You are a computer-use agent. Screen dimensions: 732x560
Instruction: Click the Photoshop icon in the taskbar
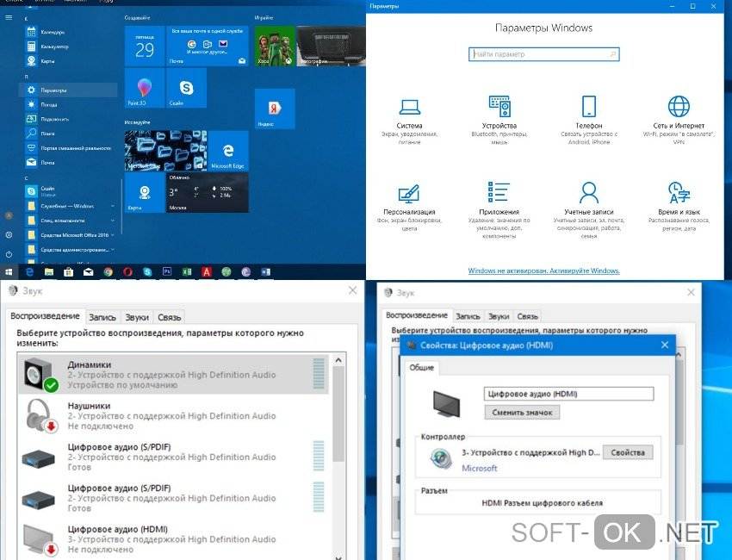[x=167, y=272]
